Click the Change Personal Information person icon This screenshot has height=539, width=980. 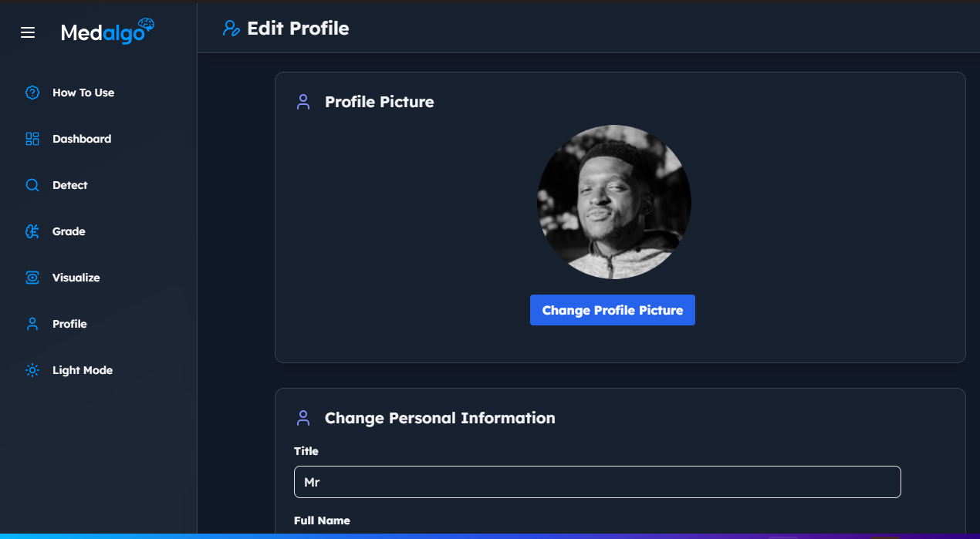tap(302, 418)
